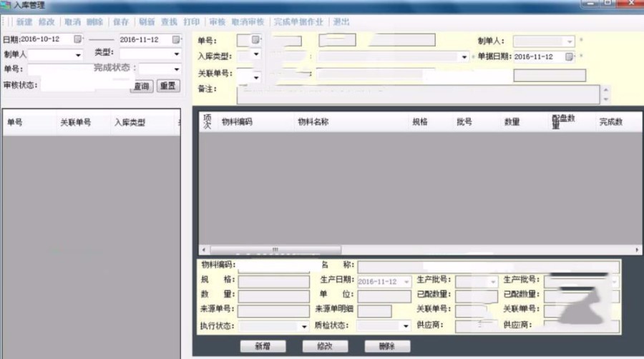The height and width of the screenshot is (359, 644).
Task: Click the grid scrollbar right arrow
Action: pyautogui.click(x=637, y=250)
